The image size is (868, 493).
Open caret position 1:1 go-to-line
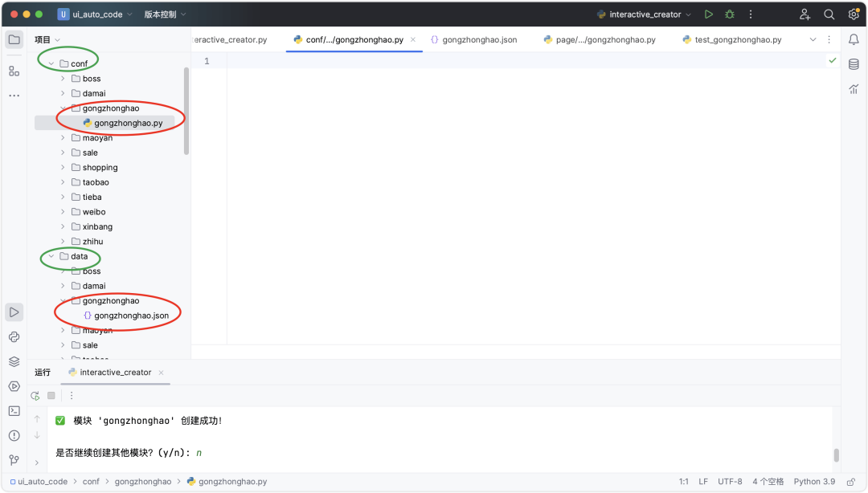click(x=684, y=482)
